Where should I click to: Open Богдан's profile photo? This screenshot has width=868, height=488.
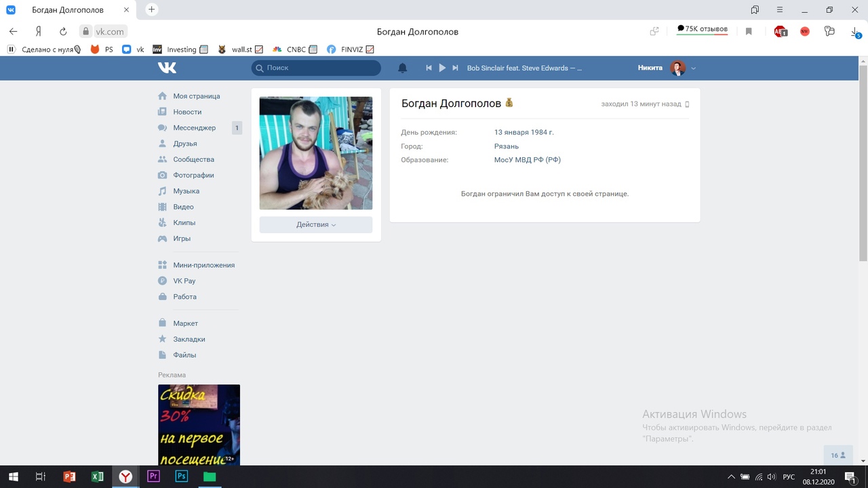point(315,153)
